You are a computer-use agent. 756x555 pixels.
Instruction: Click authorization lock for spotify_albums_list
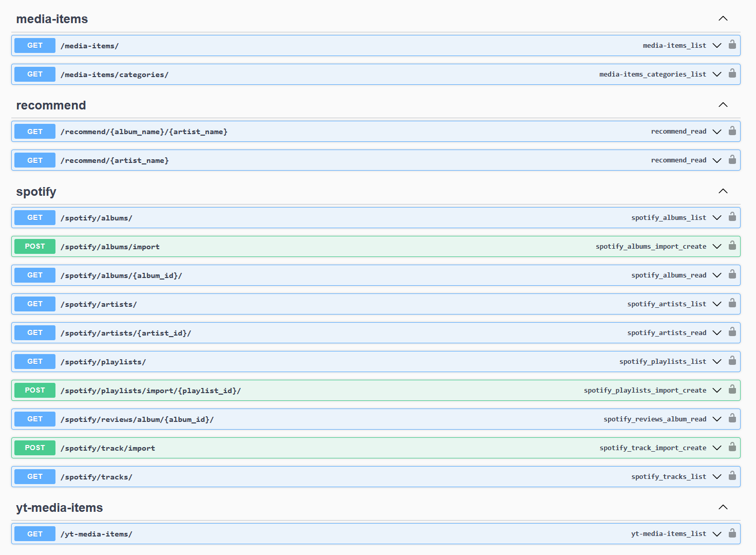pos(732,217)
